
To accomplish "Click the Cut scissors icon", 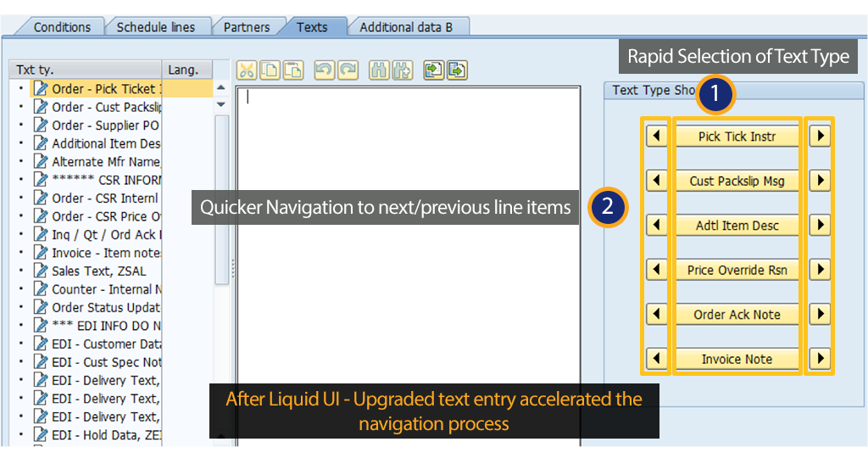I will coord(247,70).
